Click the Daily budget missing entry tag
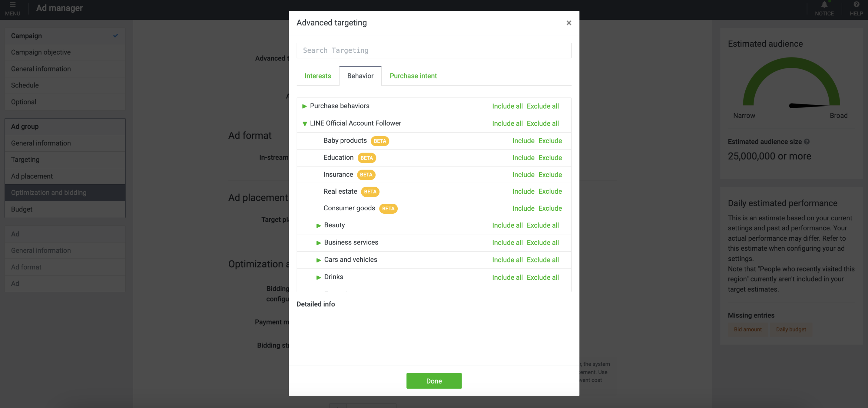Image resolution: width=868 pixels, height=408 pixels. tap(791, 329)
